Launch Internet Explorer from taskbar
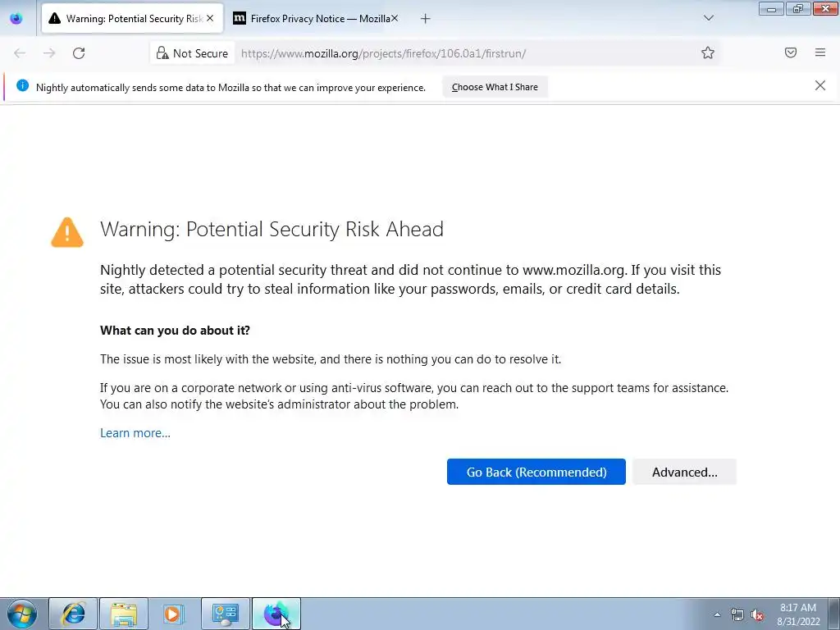This screenshot has width=840, height=630. point(73,614)
